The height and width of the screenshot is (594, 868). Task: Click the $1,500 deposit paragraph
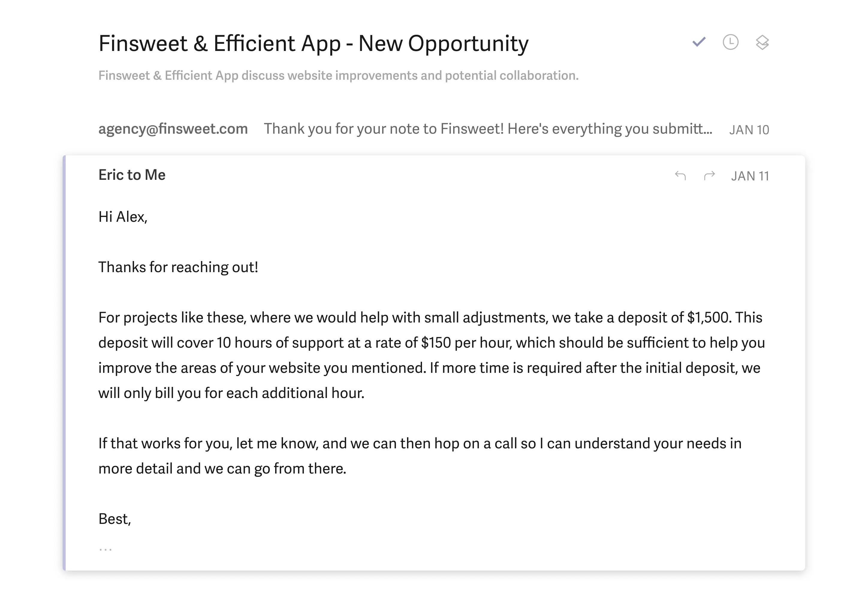[430, 355]
